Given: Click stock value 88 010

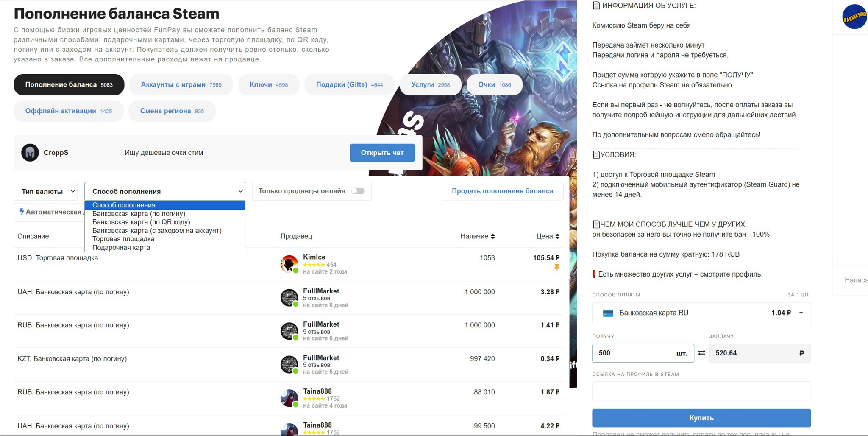Looking at the screenshot, I should pos(484,392).
